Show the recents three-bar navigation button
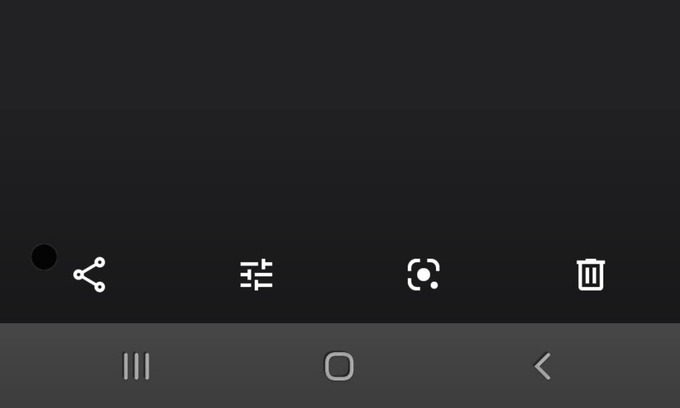This screenshot has height=408, width=680. pyautogui.click(x=136, y=366)
